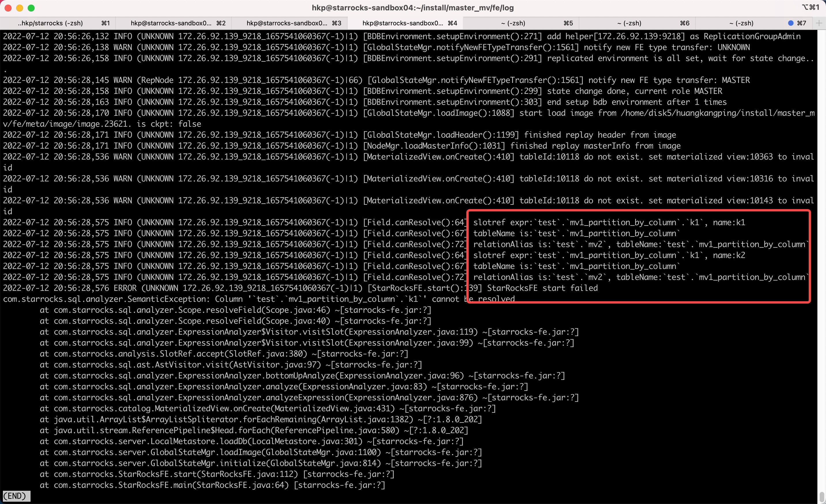826x504 pixels.
Task: Click 'end setup bdb environment after 1 times'
Action: click(637, 102)
